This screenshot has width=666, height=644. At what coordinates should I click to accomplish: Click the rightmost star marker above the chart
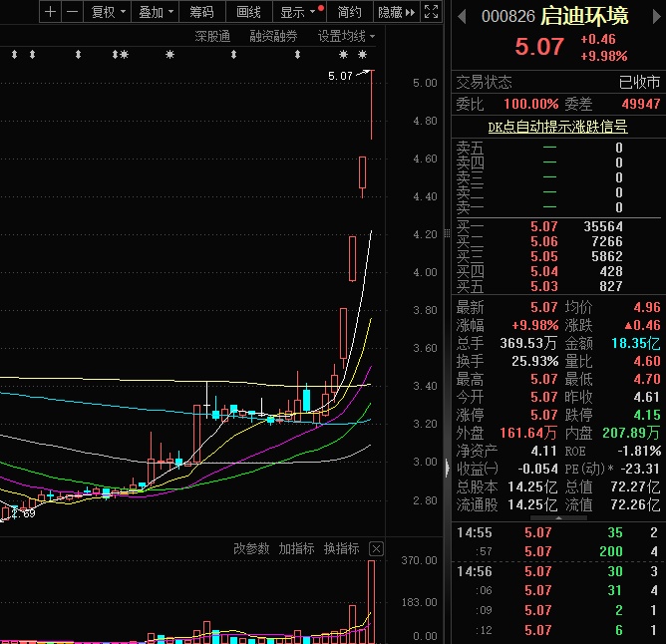point(360,55)
